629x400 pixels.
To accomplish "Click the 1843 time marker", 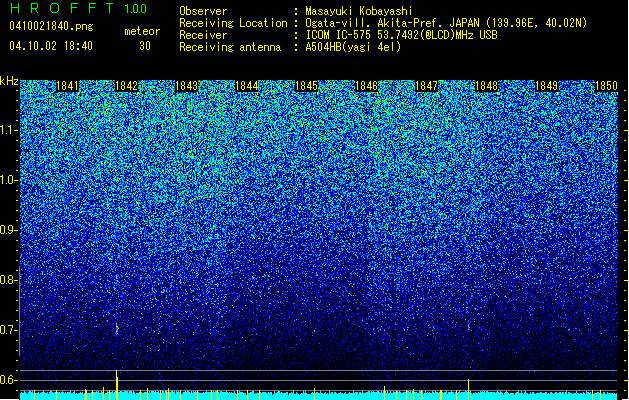I will [x=187, y=86].
